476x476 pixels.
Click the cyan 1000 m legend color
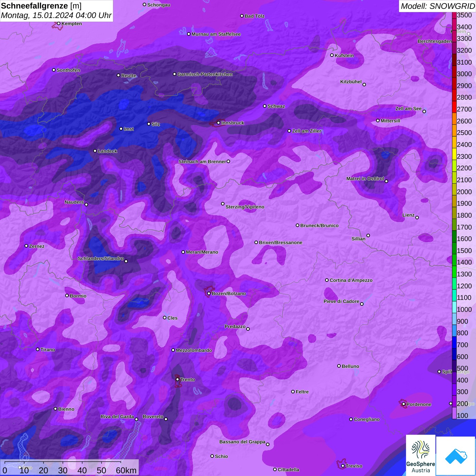[454, 307]
